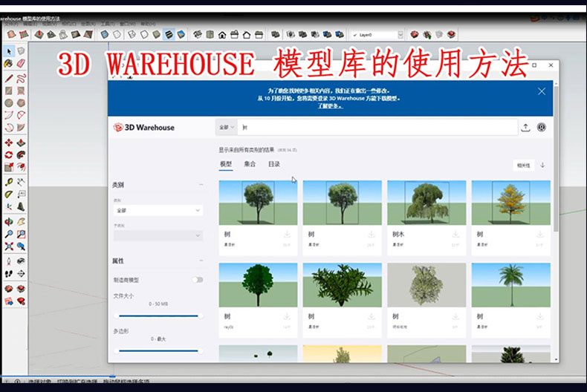Switch to the 目录 tab
Screen dimensions: 587x392
click(274, 164)
